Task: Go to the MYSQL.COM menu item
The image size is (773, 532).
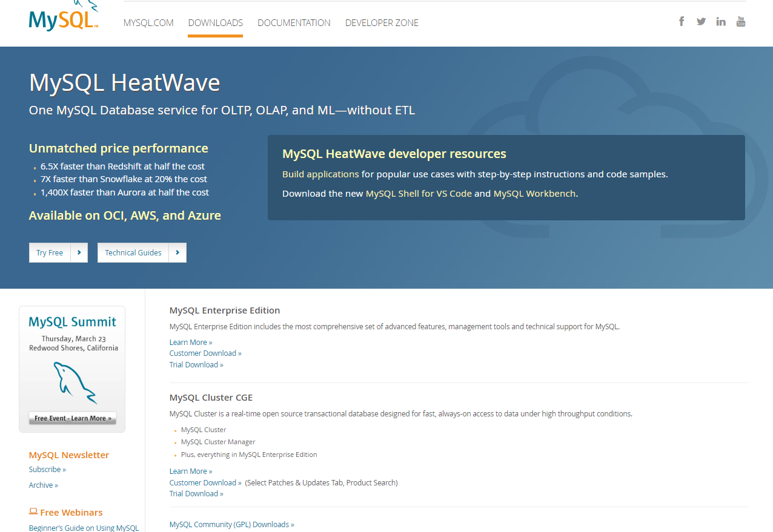Action: click(x=148, y=23)
